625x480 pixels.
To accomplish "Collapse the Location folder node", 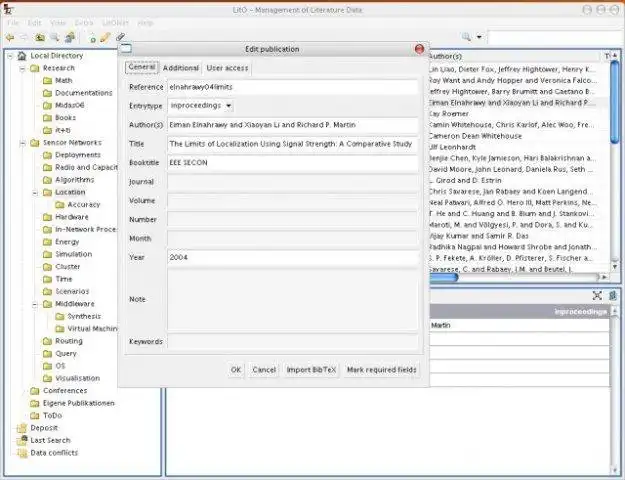I will (35, 193).
